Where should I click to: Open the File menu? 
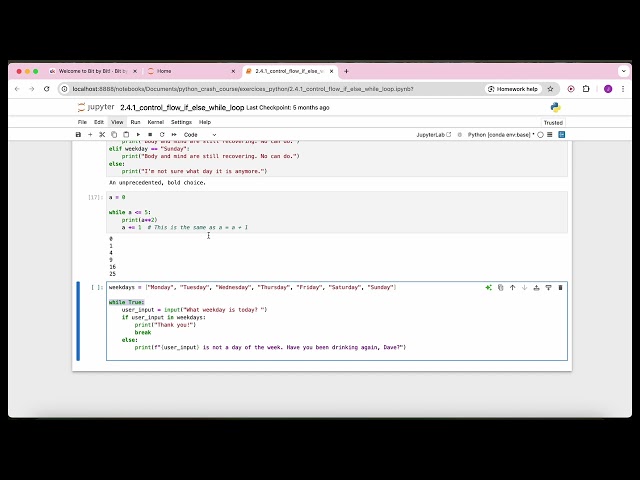[x=82, y=122]
